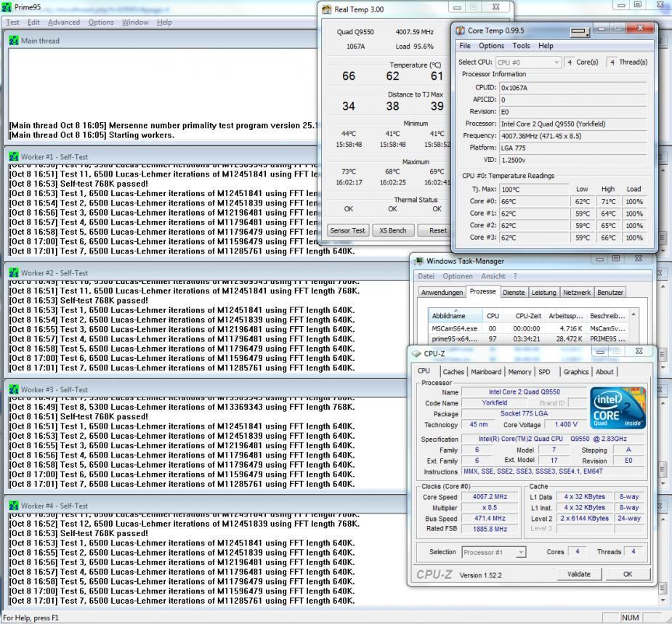Select the Graphics tab in CPU-Z
The image size is (672, 624).
point(576,372)
